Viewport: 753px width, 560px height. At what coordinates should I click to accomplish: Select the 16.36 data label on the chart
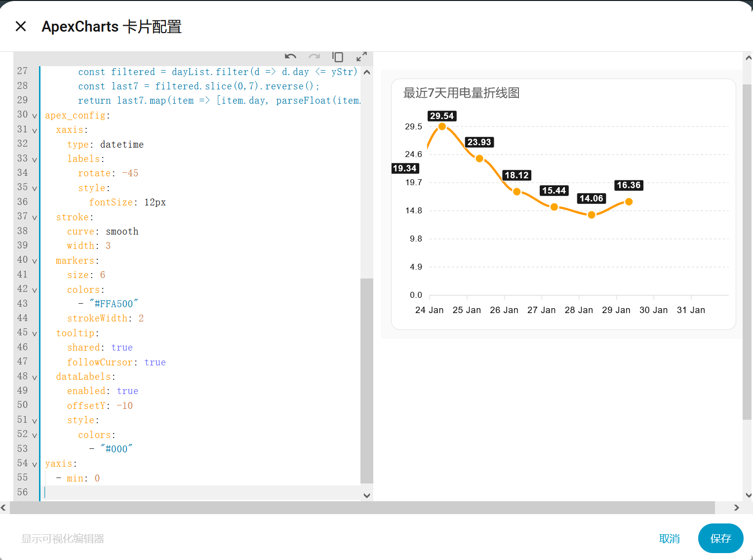click(x=628, y=186)
